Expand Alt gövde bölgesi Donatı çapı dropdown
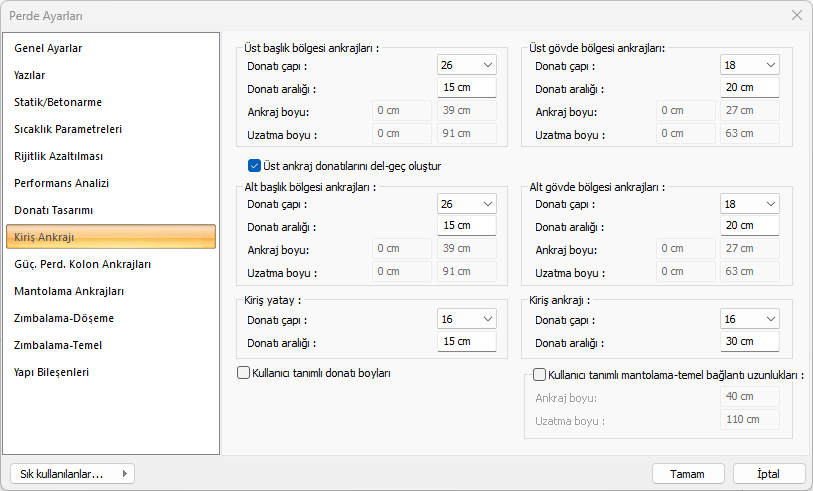 [750, 204]
